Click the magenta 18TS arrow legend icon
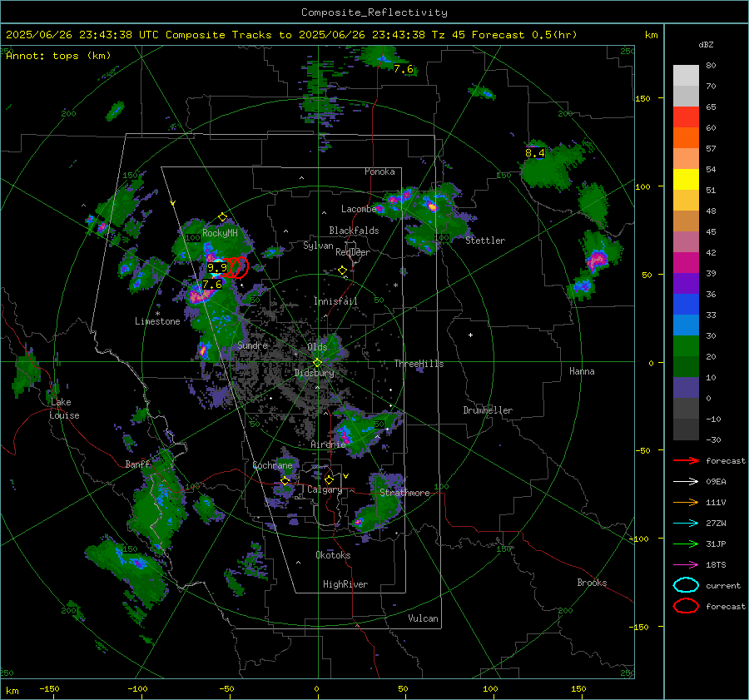Image resolution: width=749 pixels, height=700 pixels. [686, 565]
